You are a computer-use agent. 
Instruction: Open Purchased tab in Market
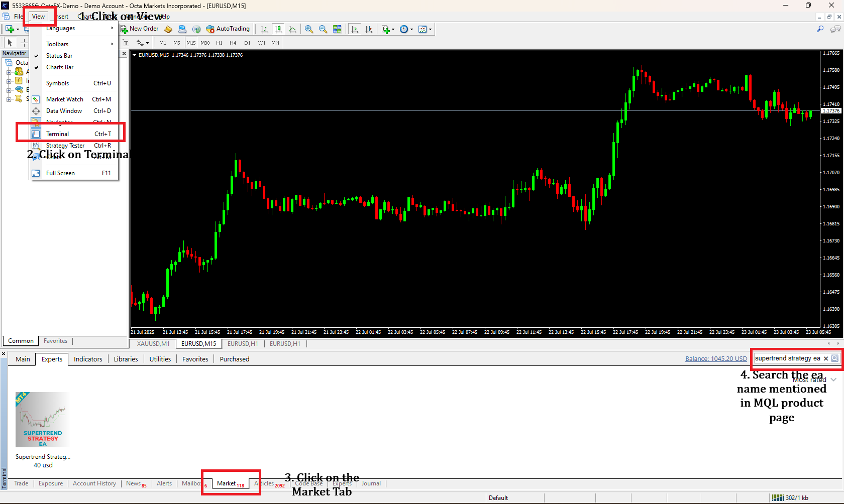pos(235,359)
